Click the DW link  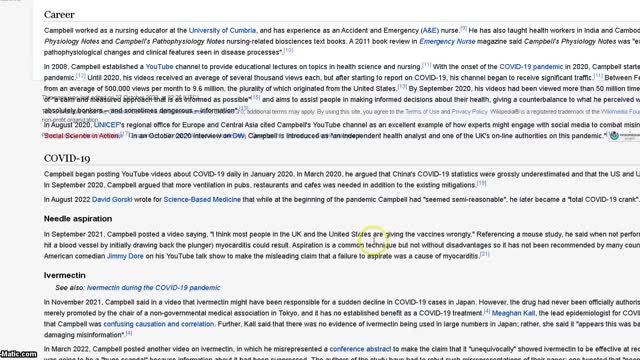coord(238,136)
